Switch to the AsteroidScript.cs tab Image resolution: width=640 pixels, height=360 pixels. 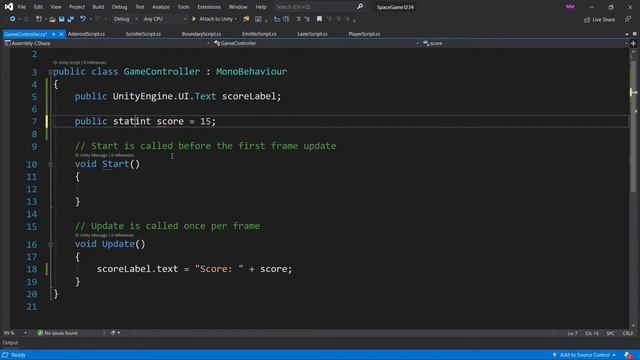pos(86,34)
